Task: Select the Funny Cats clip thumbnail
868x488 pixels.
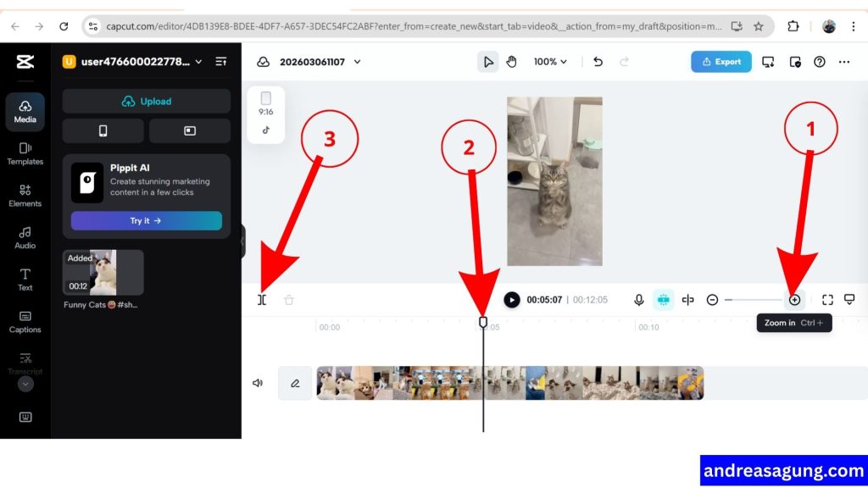Action: tap(103, 271)
